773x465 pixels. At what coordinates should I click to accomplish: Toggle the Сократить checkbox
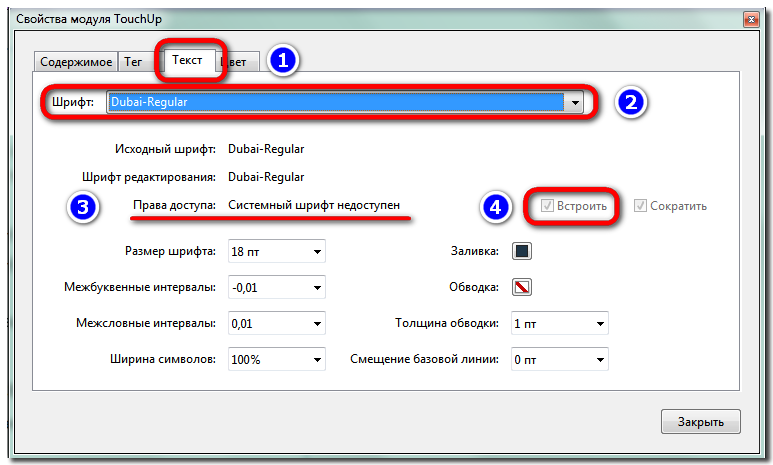[x=640, y=206]
